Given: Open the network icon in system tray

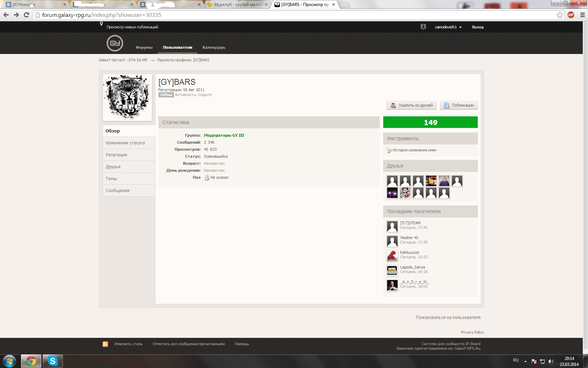Looking at the screenshot, I should click(x=542, y=361).
